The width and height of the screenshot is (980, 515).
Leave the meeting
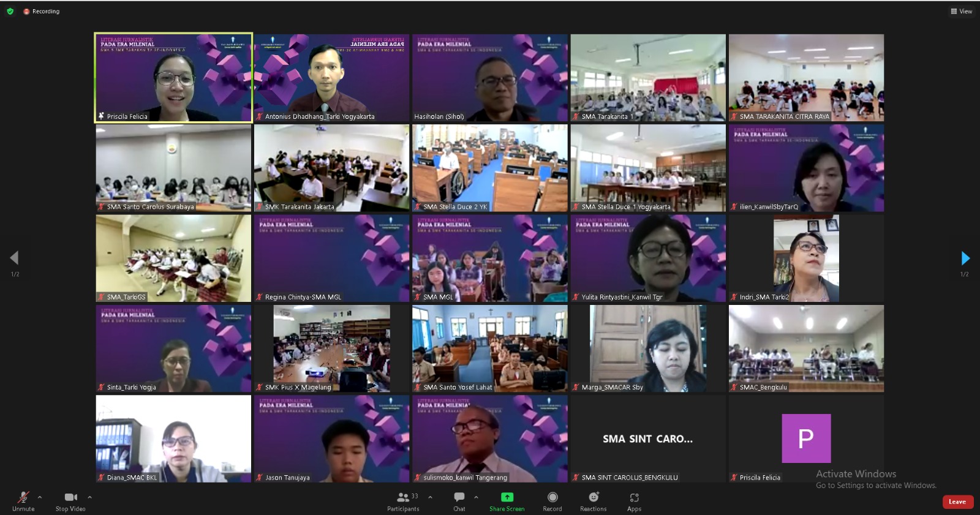coord(957,502)
